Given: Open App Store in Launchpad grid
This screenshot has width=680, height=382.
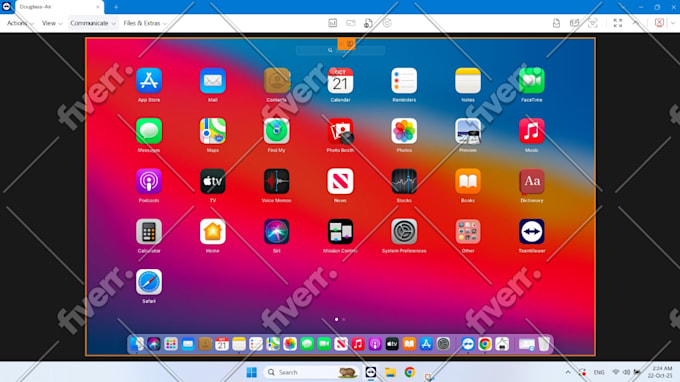Looking at the screenshot, I should [x=149, y=81].
